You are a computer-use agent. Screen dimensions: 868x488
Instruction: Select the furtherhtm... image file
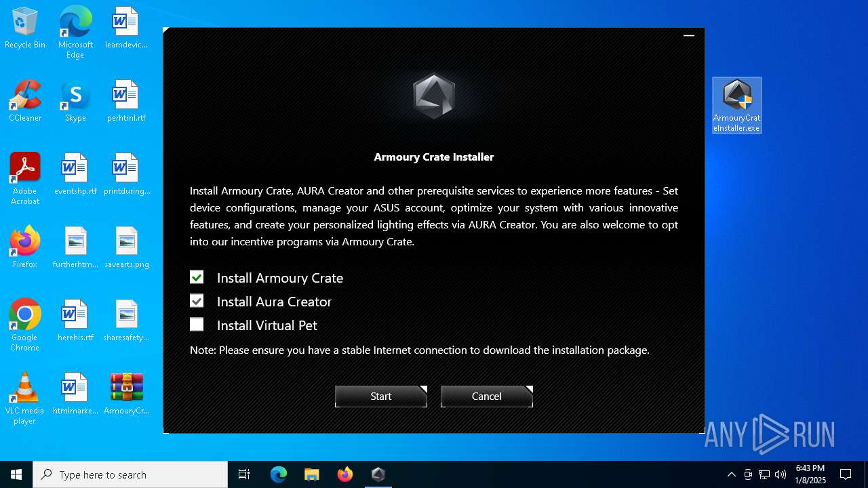(x=75, y=248)
